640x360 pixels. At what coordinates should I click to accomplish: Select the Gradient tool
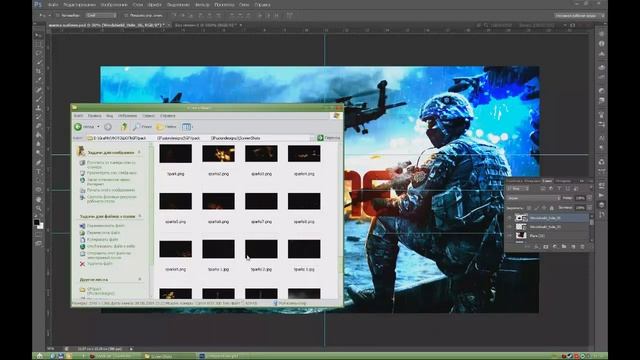(x=39, y=135)
